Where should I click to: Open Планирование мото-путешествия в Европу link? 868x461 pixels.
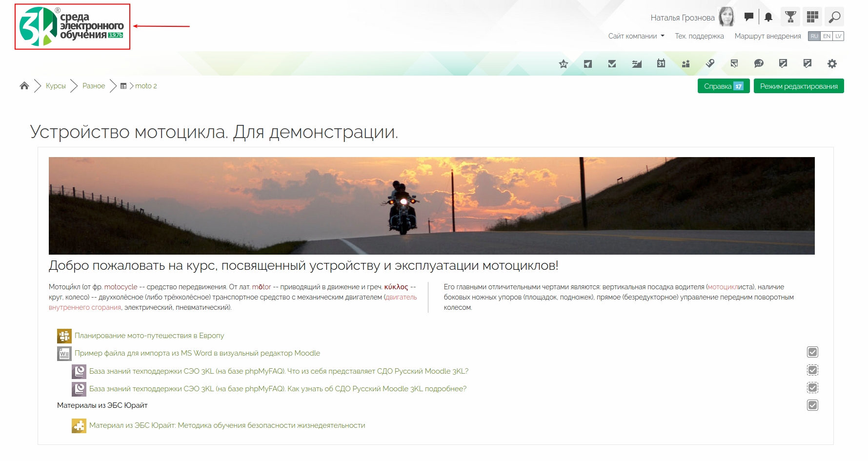(149, 336)
